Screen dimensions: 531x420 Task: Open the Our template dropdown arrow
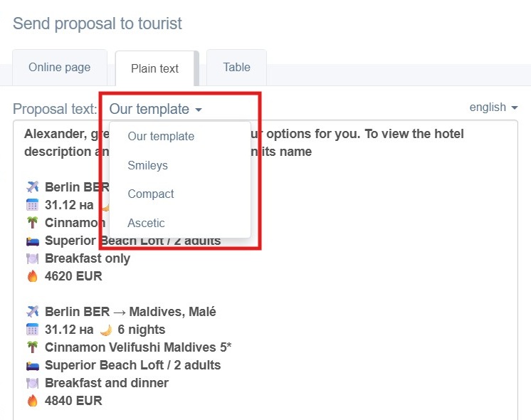tap(199, 110)
